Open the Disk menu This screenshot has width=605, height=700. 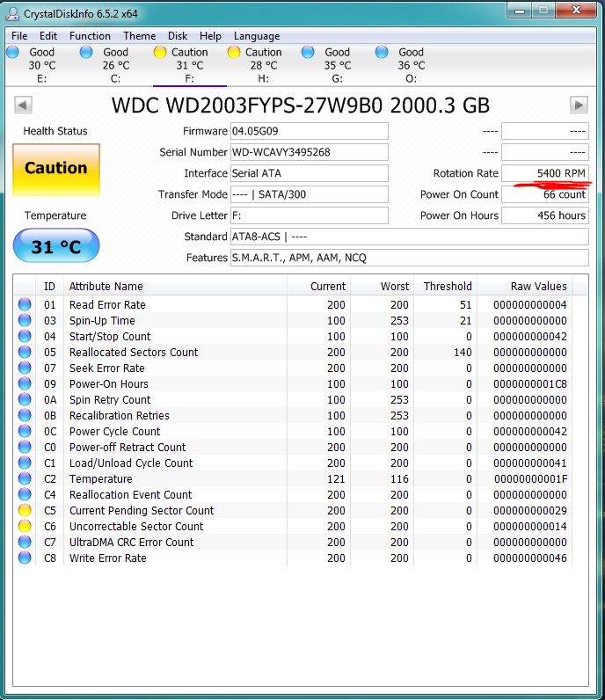click(x=178, y=36)
